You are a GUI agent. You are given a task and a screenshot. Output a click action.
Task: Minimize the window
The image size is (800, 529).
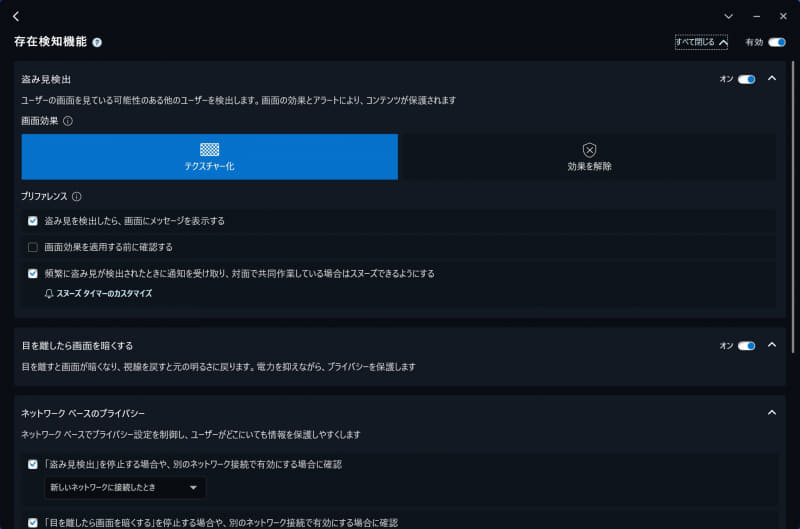pyautogui.click(x=756, y=16)
